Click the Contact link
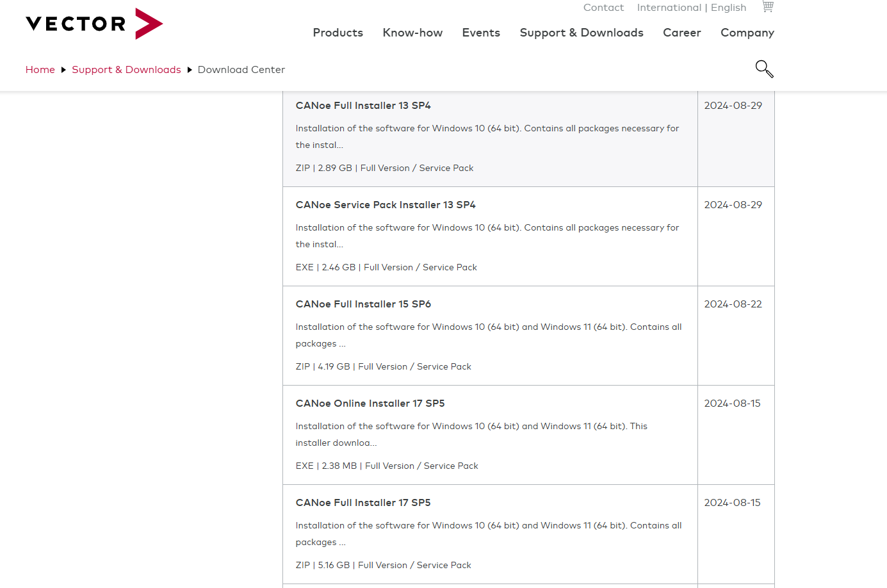The height and width of the screenshot is (588, 887). click(603, 8)
